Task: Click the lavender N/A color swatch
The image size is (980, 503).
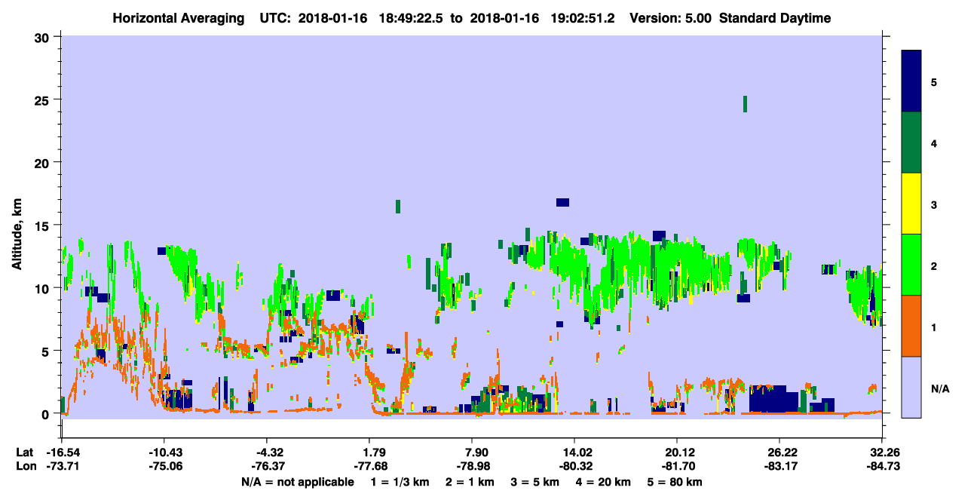Action: click(911, 386)
